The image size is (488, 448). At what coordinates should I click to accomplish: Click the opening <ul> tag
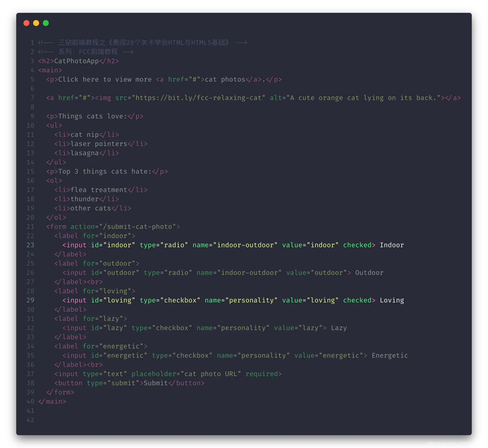54,126
